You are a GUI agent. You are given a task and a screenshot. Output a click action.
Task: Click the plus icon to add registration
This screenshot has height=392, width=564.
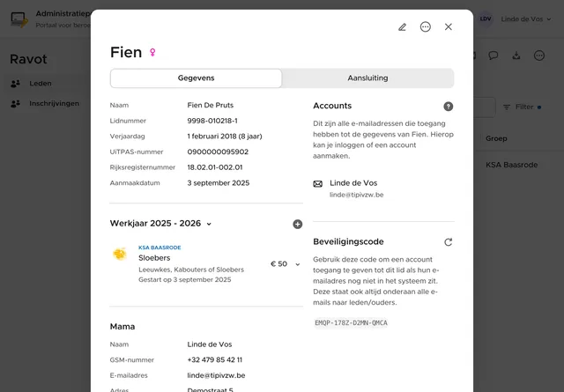(298, 224)
